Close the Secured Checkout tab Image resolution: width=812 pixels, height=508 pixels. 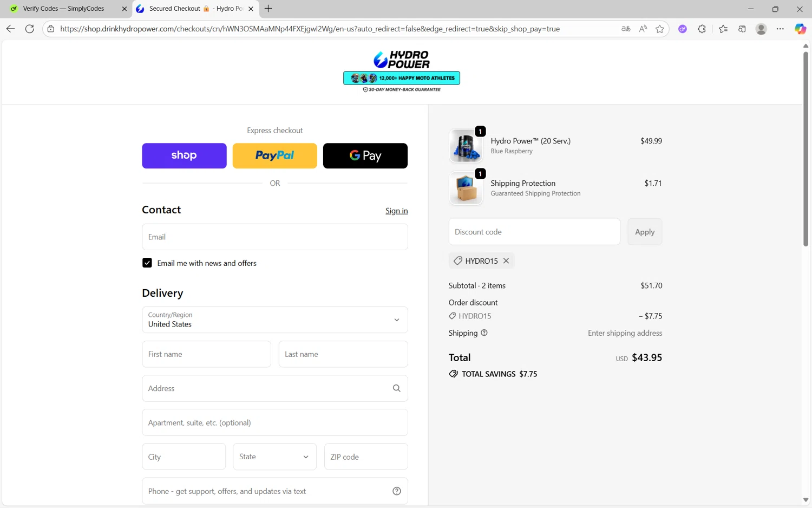[x=251, y=9]
